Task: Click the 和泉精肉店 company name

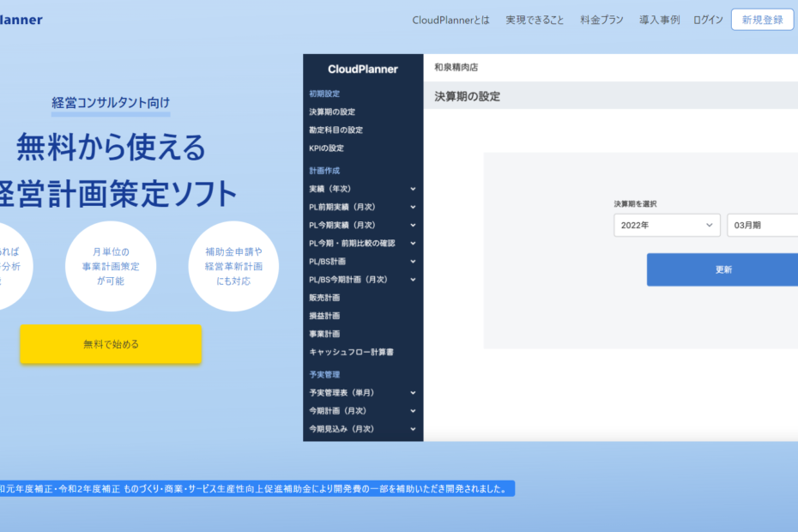Action: (456, 67)
